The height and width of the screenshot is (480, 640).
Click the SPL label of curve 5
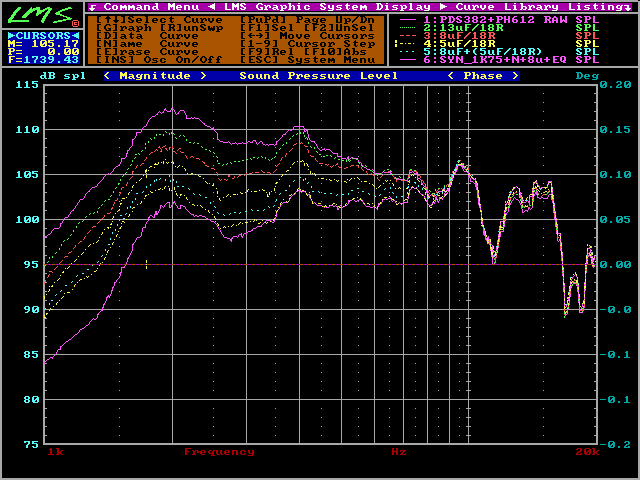coord(587,52)
